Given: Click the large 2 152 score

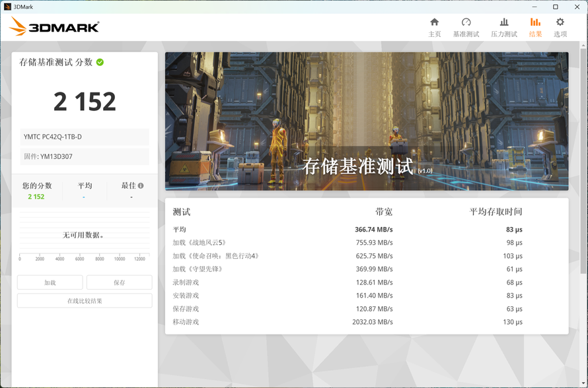Looking at the screenshot, I should pos(85,102).
